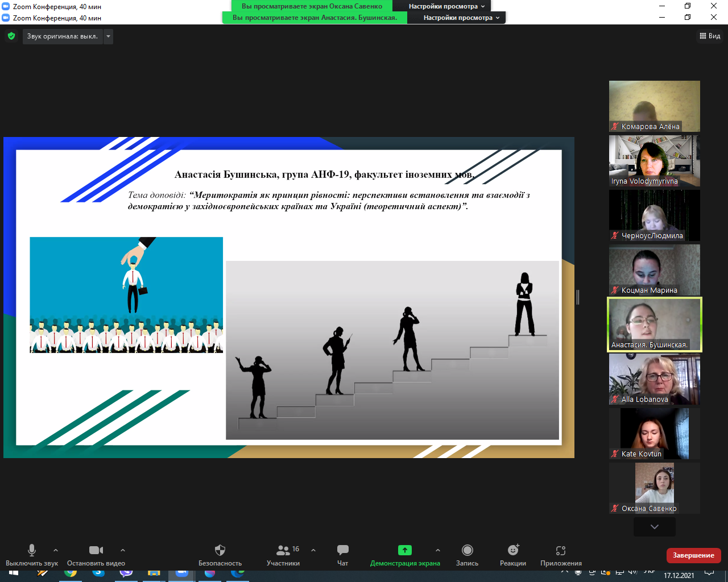Click the panel resize handle beside shared screen
Image resolution: width=728 pixels, height=582 pixels.
pos(577,297)
